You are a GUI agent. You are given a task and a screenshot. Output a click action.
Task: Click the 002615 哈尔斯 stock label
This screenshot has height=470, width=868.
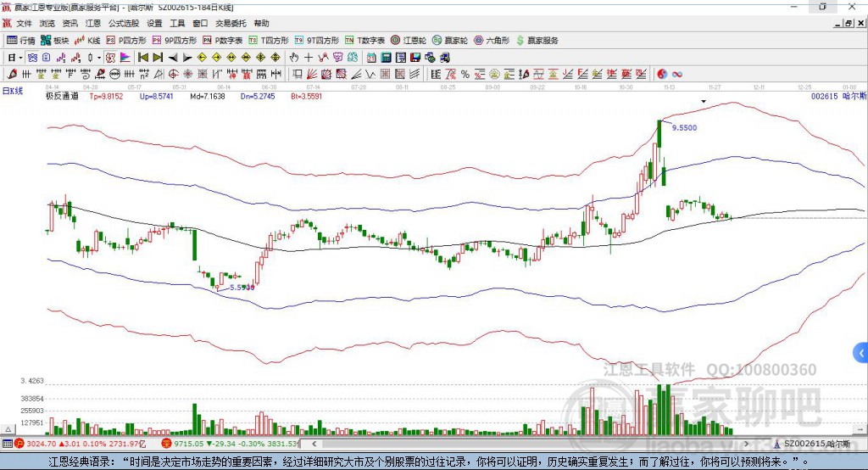point(838,96)
